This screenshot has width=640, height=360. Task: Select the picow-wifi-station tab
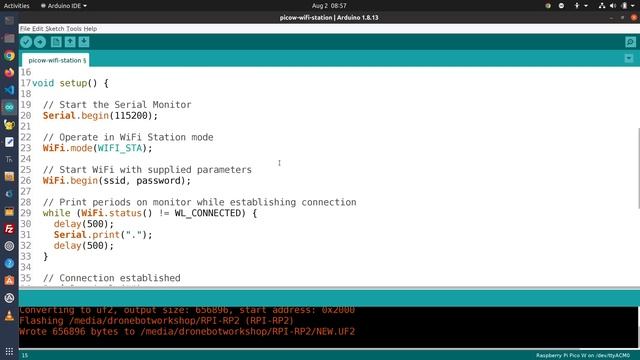point(56,60)
